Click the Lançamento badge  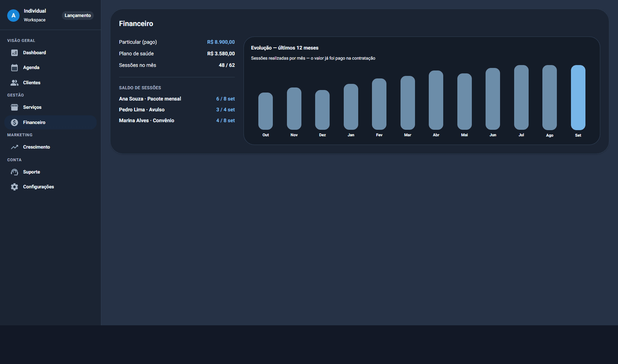78,16
